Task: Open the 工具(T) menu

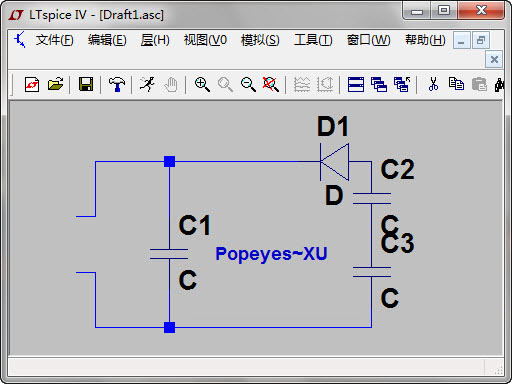Action: coord(313,40)
